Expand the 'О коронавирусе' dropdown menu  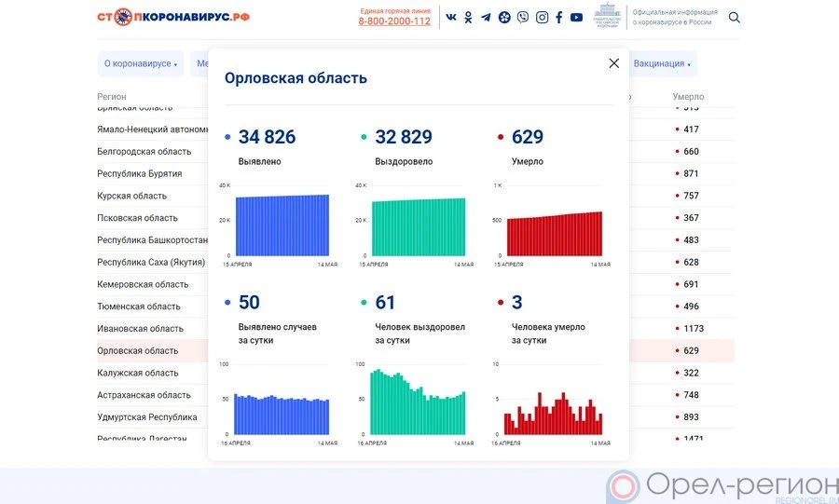[x=140, y=63]
